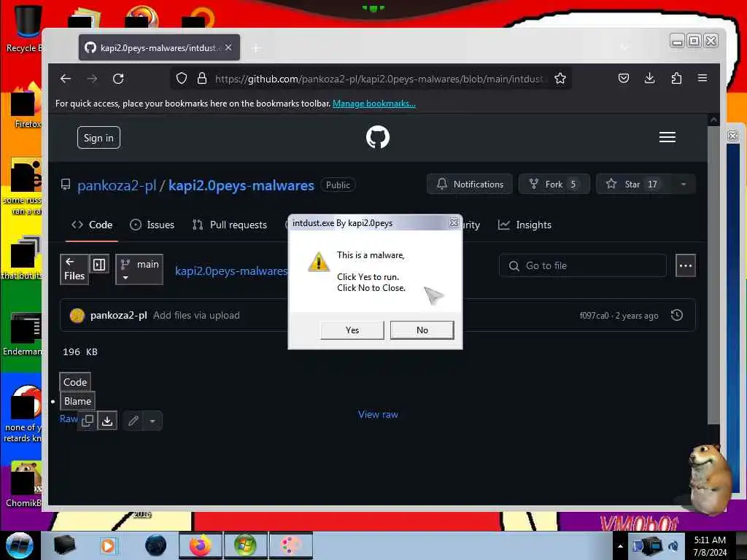Click Yes in the intdust.exe dialog
747x560 pixels.
[x=352, y=330]
